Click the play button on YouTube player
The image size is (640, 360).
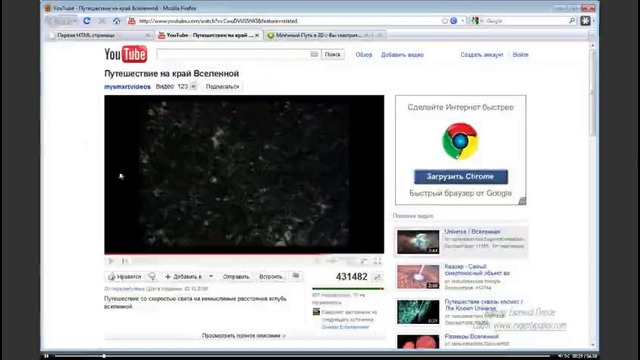[x=111, y=261]
